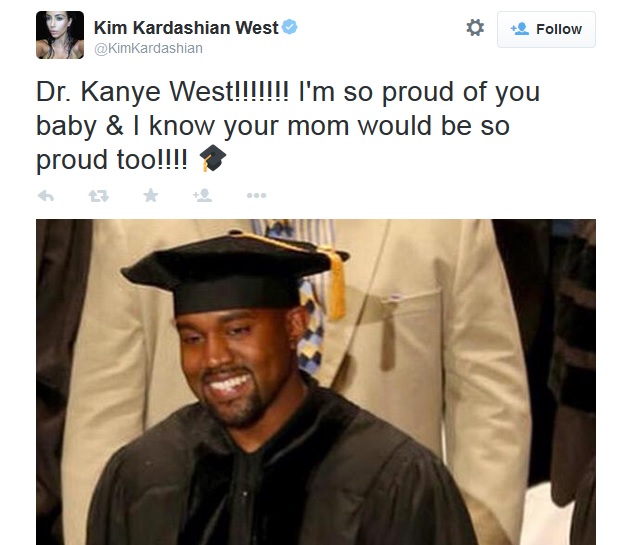Screen dimensions: 624x545
Task: Click the beige jacket breast pocket in photo
Action: [x=411, y=318]
